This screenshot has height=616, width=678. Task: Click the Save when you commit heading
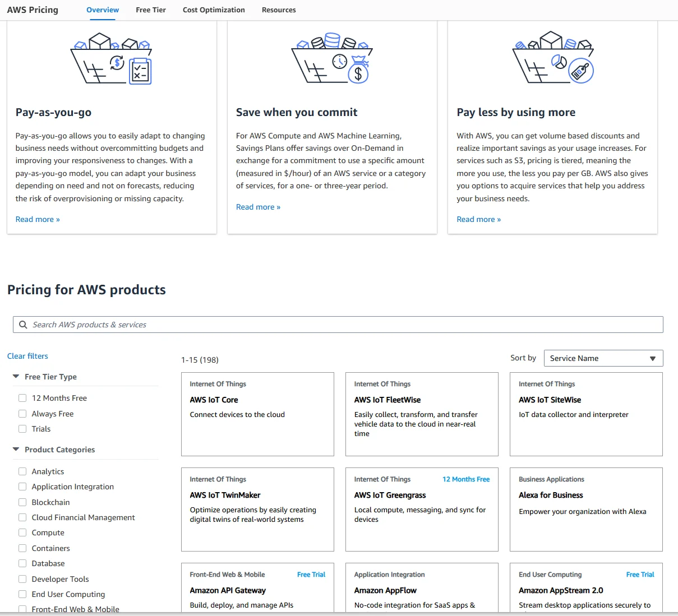click(297, 112)
